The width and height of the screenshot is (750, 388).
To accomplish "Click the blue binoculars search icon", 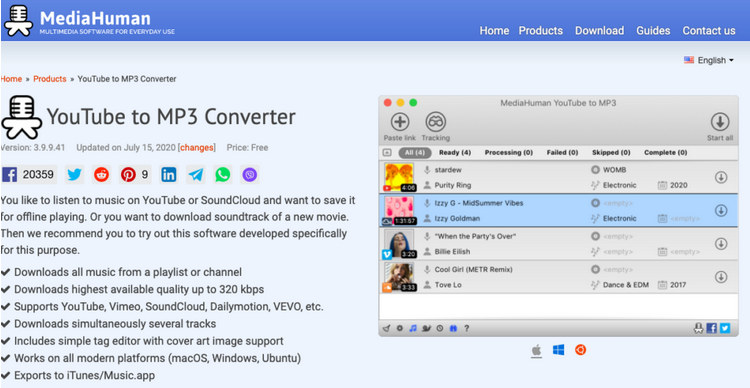I will (453, 329).
